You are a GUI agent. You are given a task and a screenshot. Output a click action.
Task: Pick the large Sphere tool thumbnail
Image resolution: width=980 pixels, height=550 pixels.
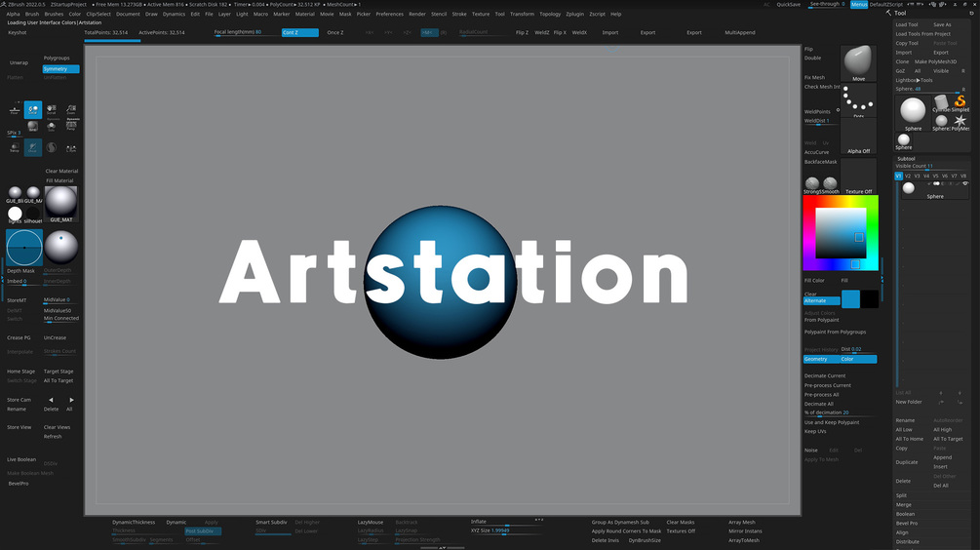[913, 113]
